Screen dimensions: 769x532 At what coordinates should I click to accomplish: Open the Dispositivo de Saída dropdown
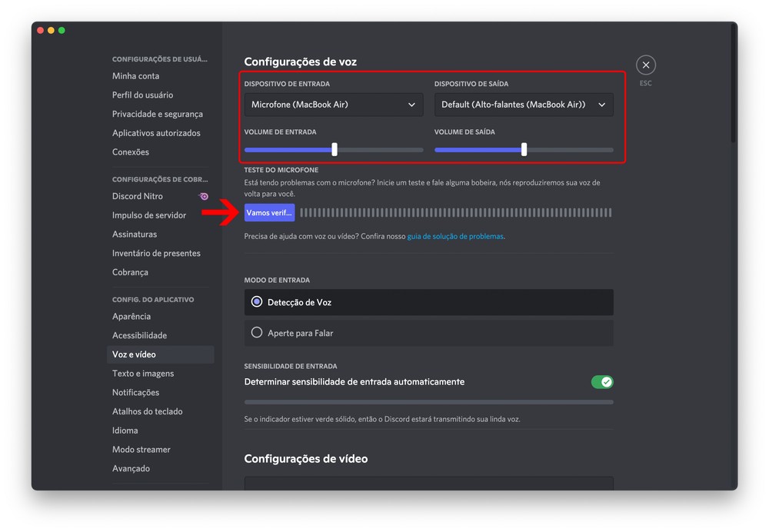click(x=523, y=105)
